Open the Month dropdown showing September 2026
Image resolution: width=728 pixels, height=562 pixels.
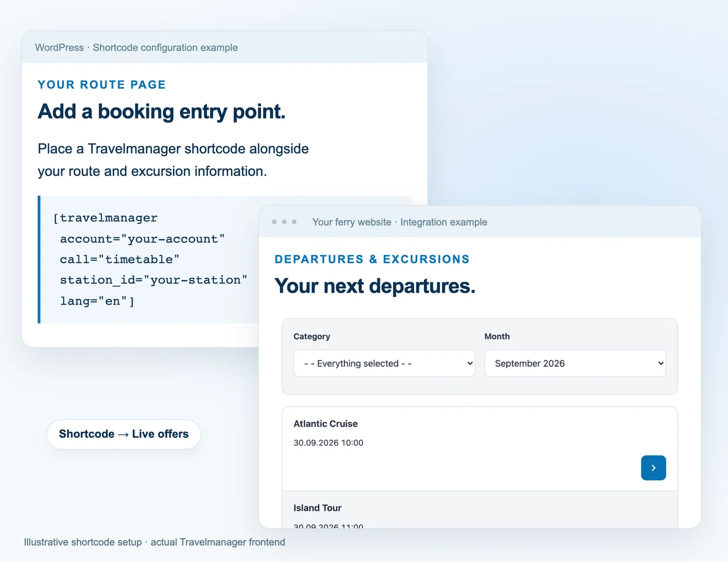(x=575, y=363)
